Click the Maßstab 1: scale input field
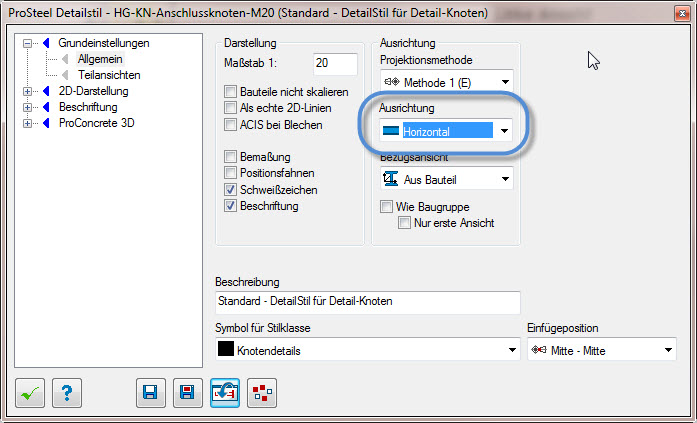 click(x=335, y=64)
